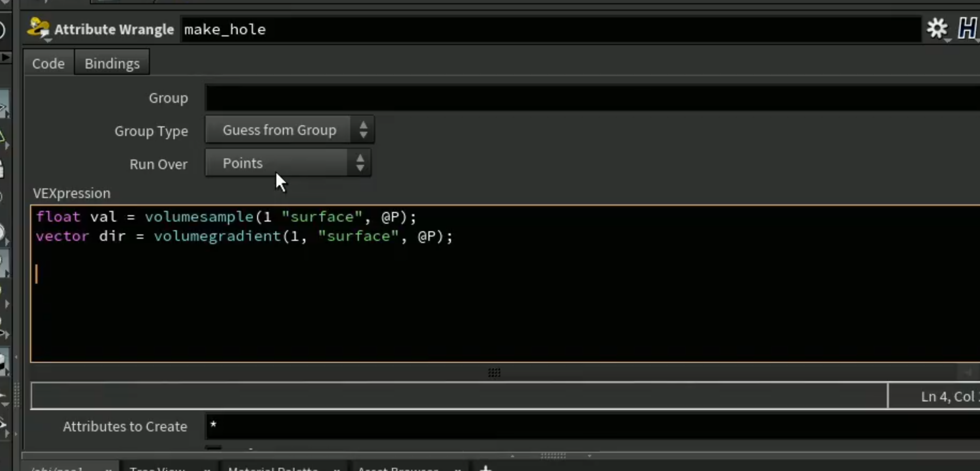This screenshot has width=980, height=471.
Task: Open the Houdini help H icon
Action: 967,28
